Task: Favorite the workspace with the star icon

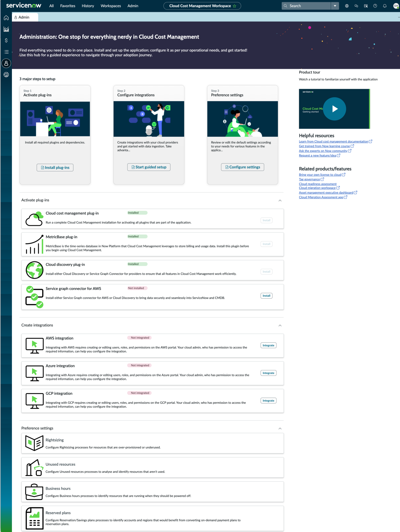Action: (235, 6)
